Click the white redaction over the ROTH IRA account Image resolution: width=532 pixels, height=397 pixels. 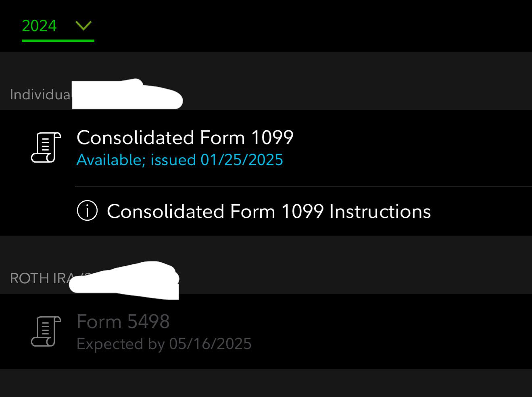tap(125, 280)
